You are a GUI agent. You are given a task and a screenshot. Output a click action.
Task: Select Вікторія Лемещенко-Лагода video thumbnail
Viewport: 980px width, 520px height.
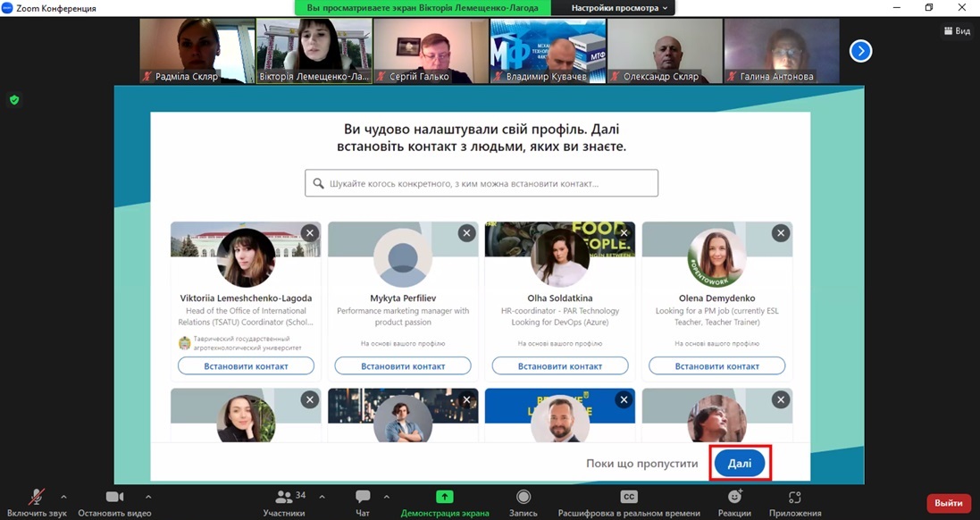pyautogui.click(x=314, y=51)
